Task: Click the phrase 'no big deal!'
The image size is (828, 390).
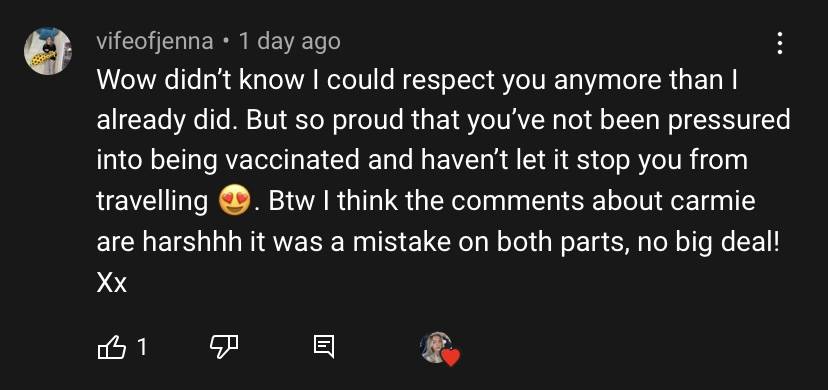Action: tap(709, 243)
